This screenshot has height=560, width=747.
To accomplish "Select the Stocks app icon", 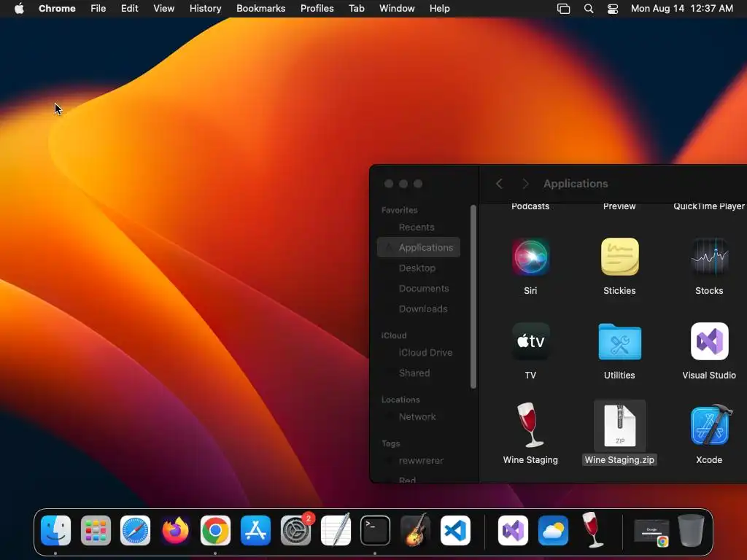I will point(709,257).
